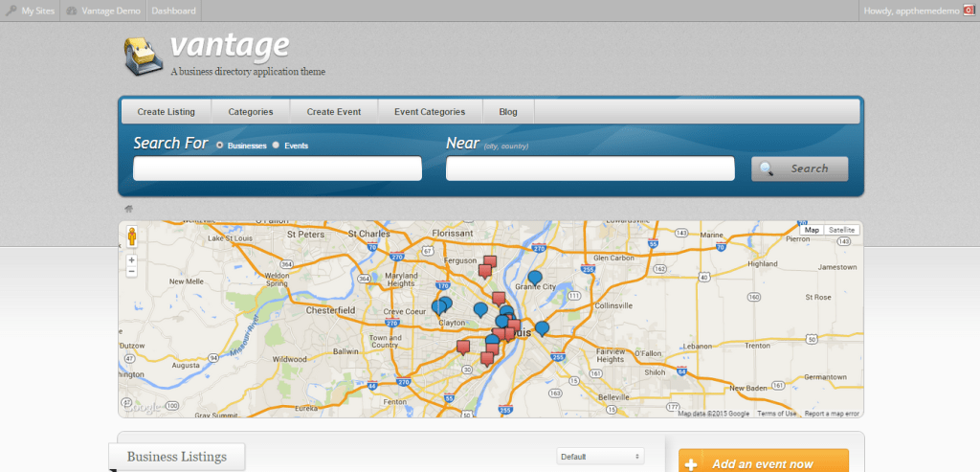Focus the Search For text field
This screenshot has width=980, height=472.
pyautogui.click(x=278, y=169)
